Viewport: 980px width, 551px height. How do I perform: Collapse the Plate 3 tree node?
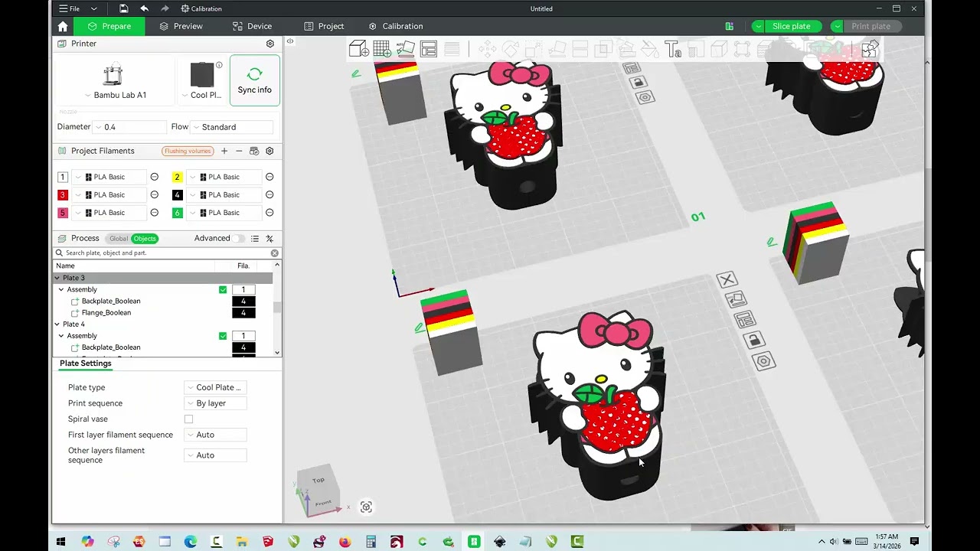(57, 278)
